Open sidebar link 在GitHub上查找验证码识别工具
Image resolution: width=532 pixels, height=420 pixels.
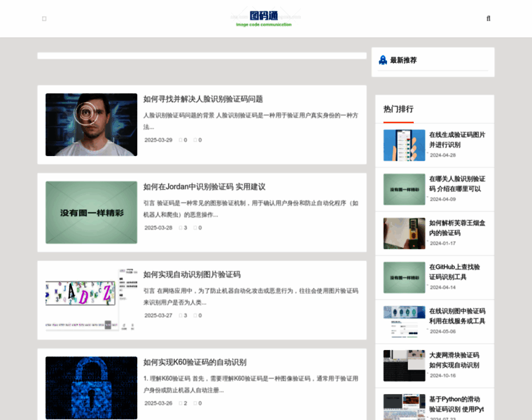[454, 272]
